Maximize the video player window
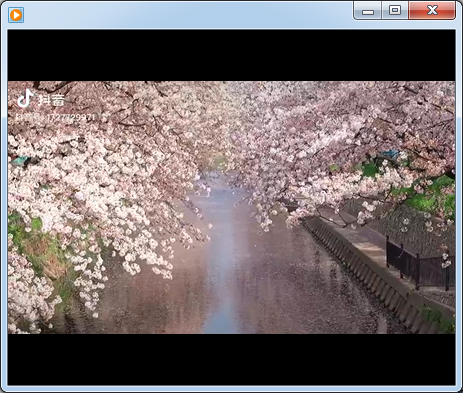 coord(395,11)
